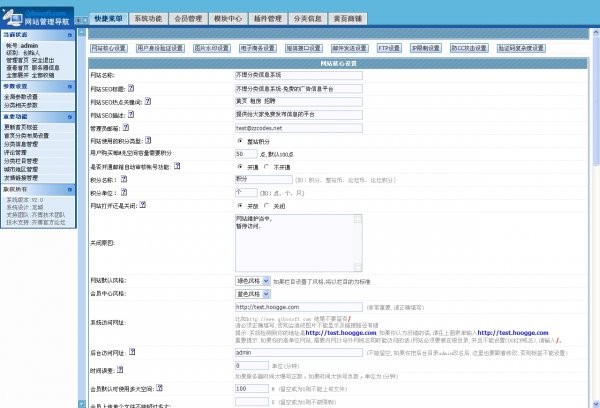Click the 全部展开 sidebar link

(17, 75)
